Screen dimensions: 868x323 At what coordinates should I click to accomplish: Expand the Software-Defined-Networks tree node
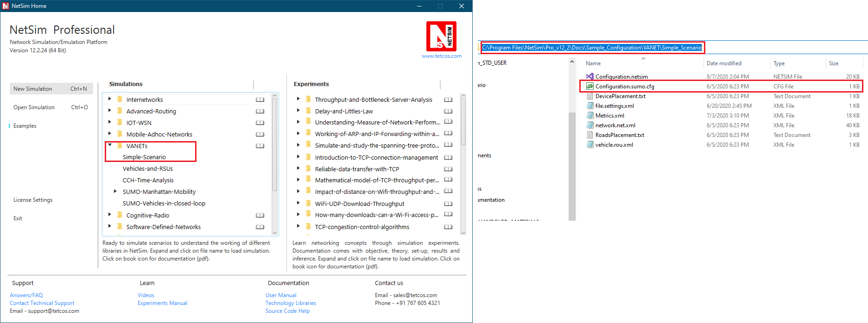click(x=109, y=226)
